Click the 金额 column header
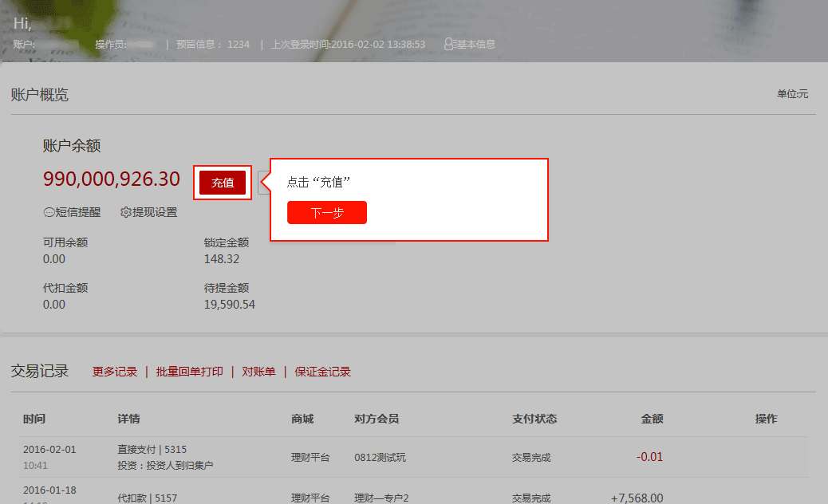 pyautogui.click(x=653, y=419)
